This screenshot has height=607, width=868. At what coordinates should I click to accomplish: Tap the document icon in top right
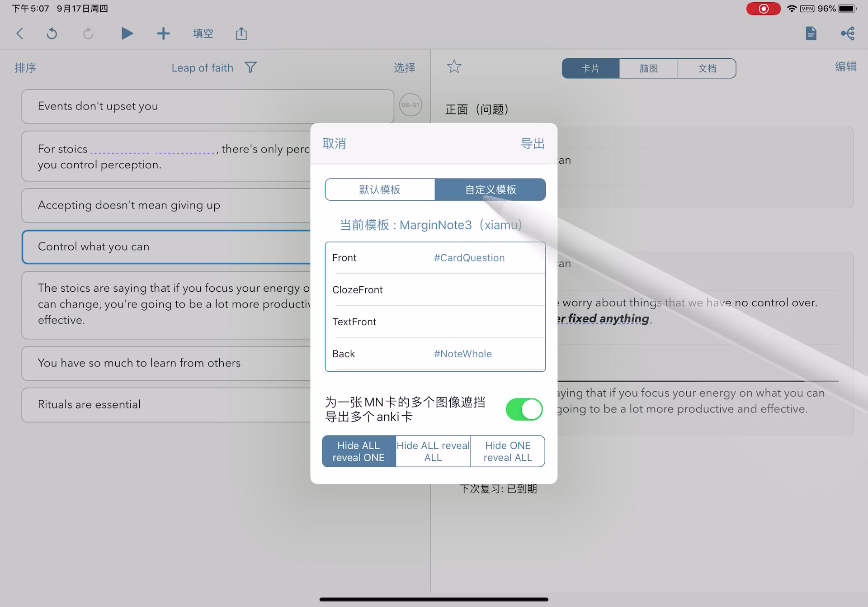tap(811, 33)
